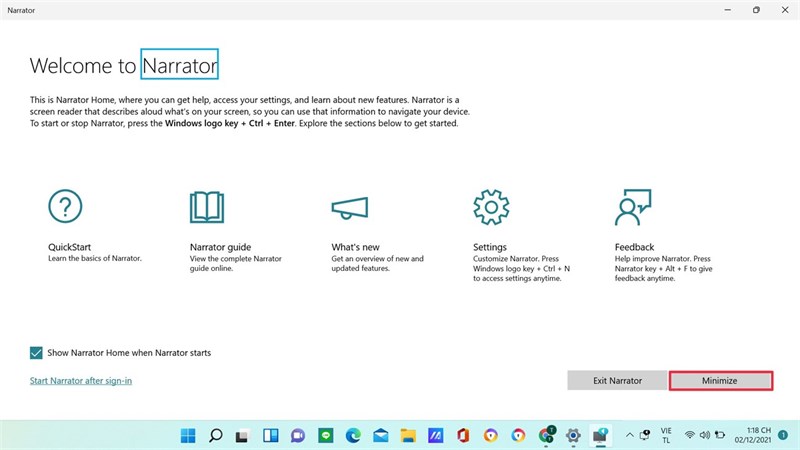Viewport: 800px width, 450px height.
Task: Open the Start Narrator after sign-in link
Action: coord(81,381)
